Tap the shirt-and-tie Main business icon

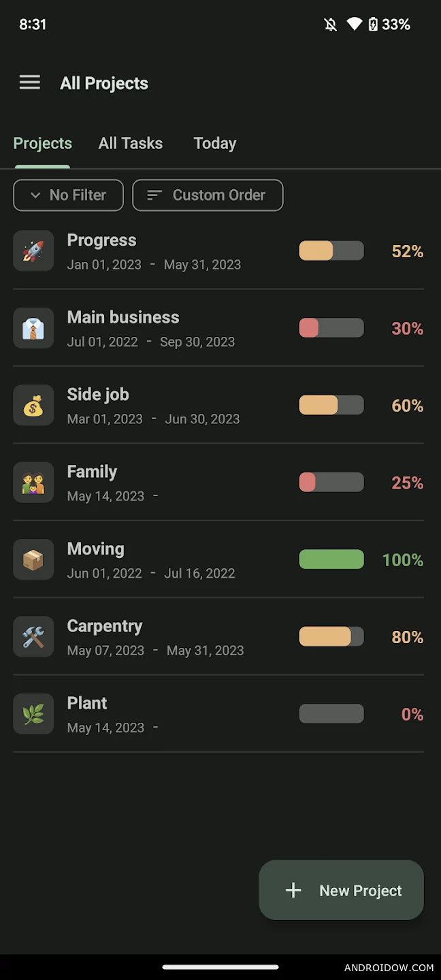[x=33, y=328]
